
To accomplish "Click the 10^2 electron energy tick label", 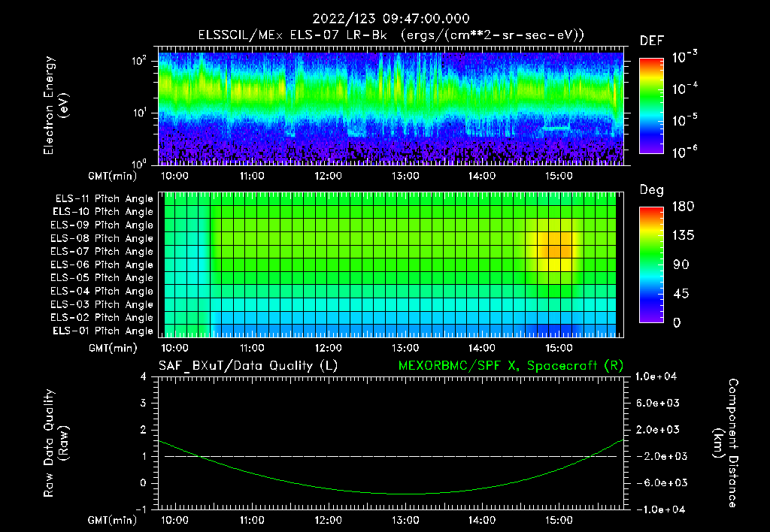I will pyautogui.click(x=139, y=61).
